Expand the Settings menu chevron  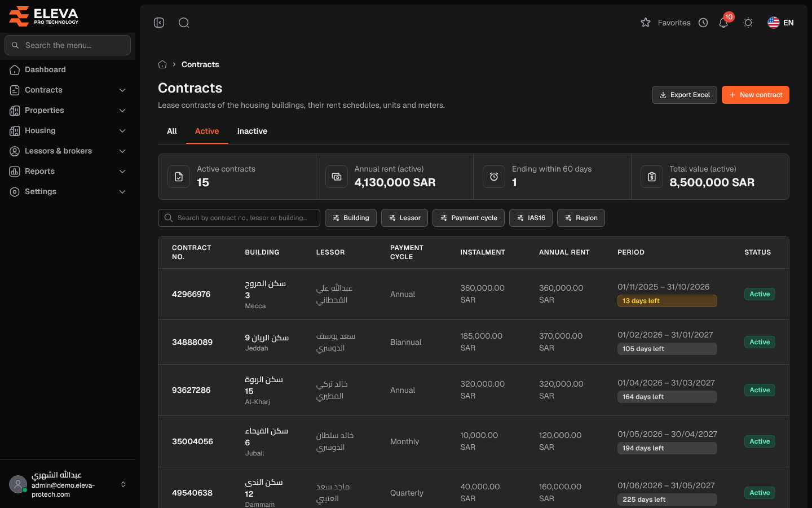[x=122, y=192]
